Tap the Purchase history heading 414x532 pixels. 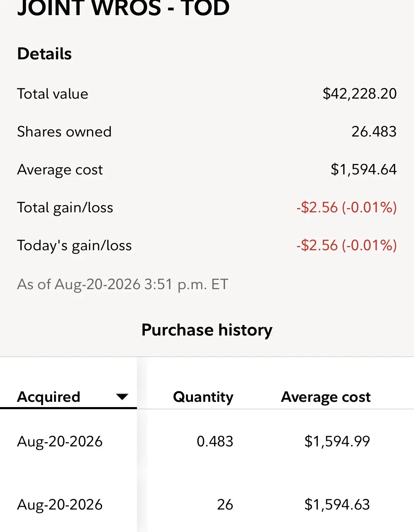click(207, 330)
